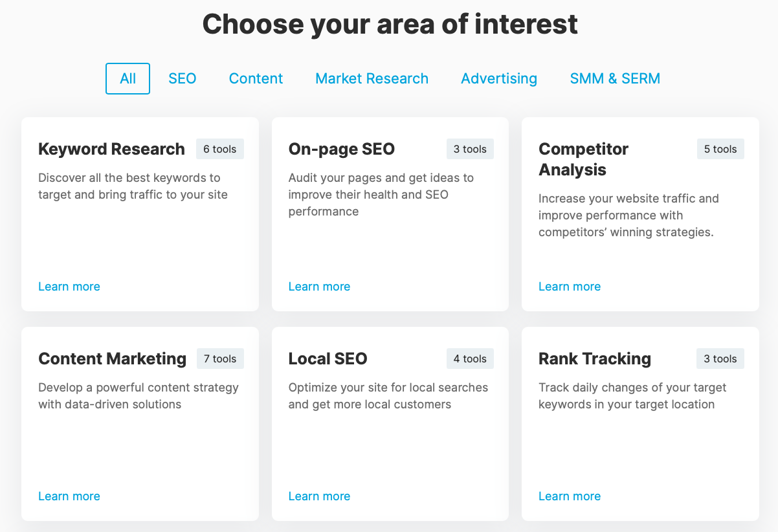Select the 5 tools badge
778x532 pixels.
[x=720, y=149]
